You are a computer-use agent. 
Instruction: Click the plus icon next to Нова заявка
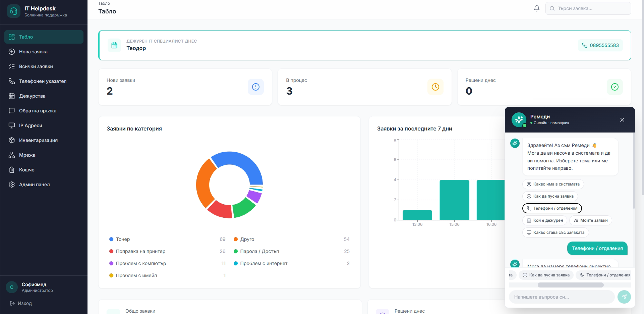(x=12, y=52)
